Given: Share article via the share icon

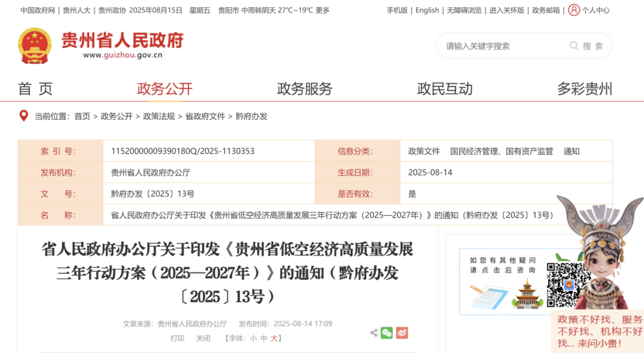Looking at the screenshot, I should pyautogui.click(x=374, y=333).
